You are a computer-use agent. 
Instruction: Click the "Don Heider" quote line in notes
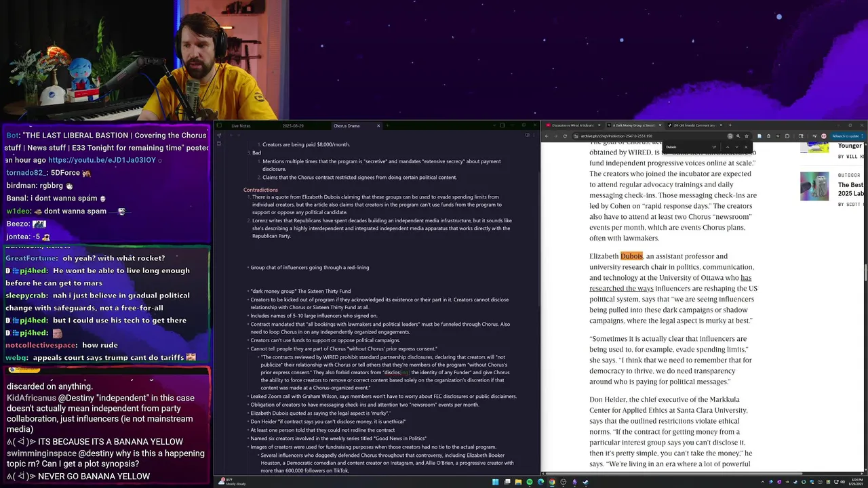(x=328, y=422)
